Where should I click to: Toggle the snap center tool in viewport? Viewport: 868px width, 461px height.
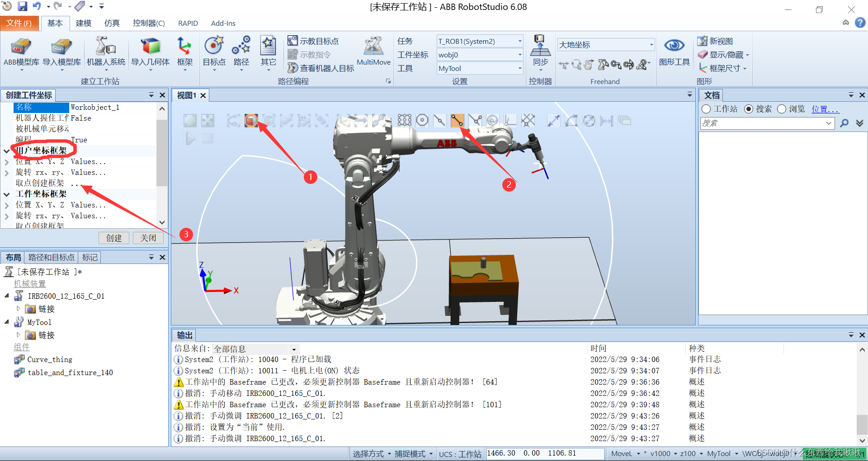pos(422,120)
